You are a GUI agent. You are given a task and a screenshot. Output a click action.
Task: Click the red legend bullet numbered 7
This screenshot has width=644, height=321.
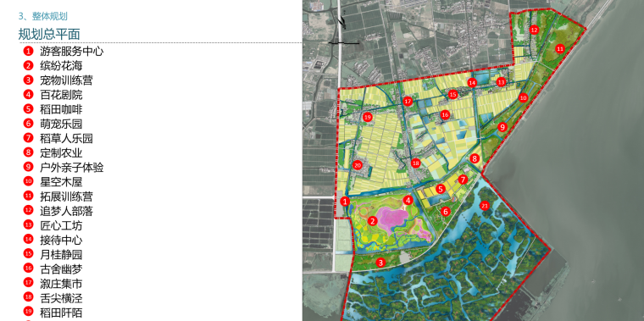[28, 138]
